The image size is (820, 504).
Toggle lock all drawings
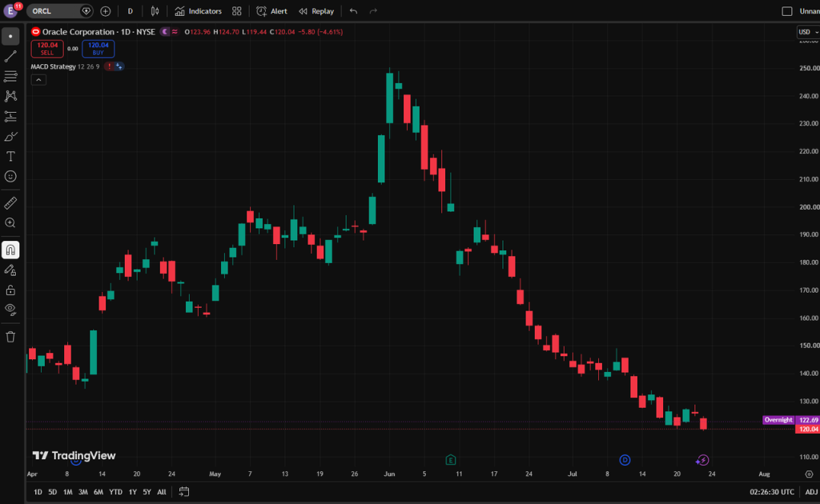coord(10,290)
